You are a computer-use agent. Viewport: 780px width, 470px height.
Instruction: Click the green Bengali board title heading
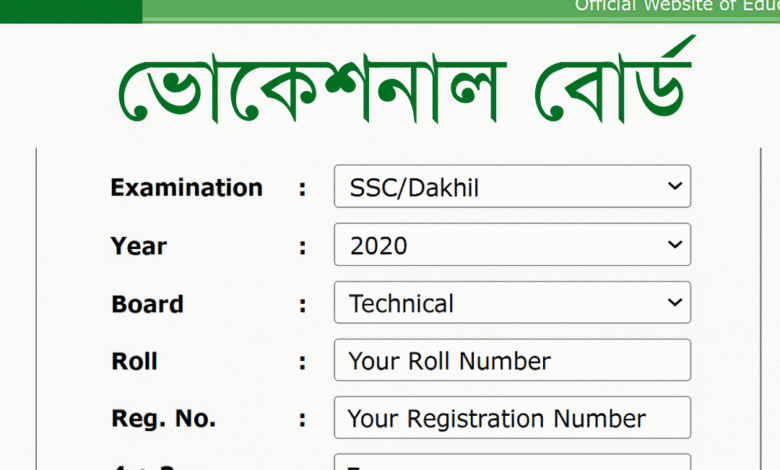[x=406, y=81]
